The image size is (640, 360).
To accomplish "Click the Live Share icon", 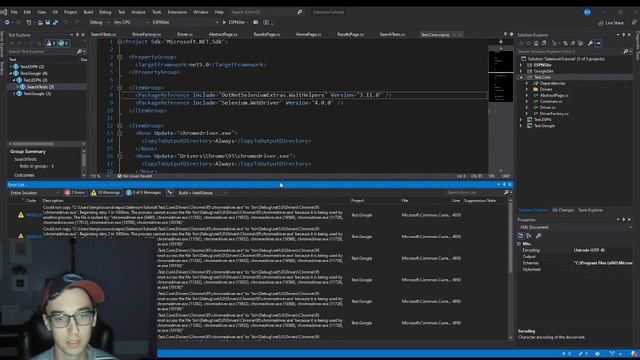I will click(x=600, y=23).
